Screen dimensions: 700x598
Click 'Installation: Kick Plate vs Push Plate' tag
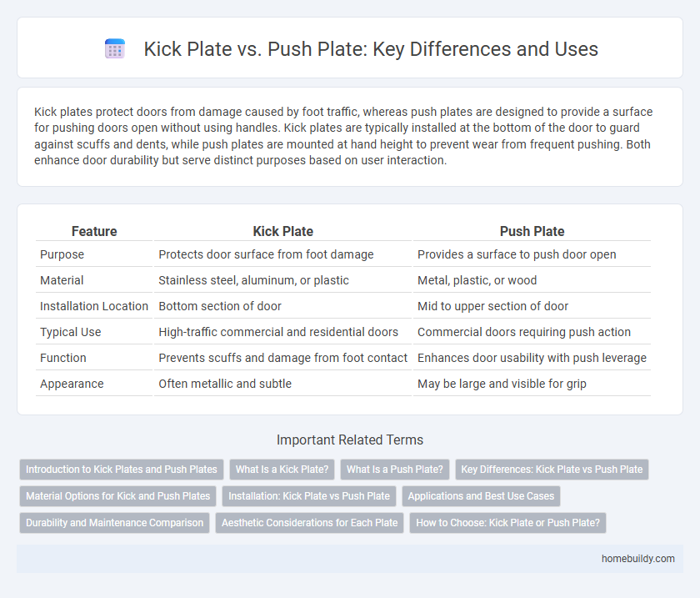point(308,496)
